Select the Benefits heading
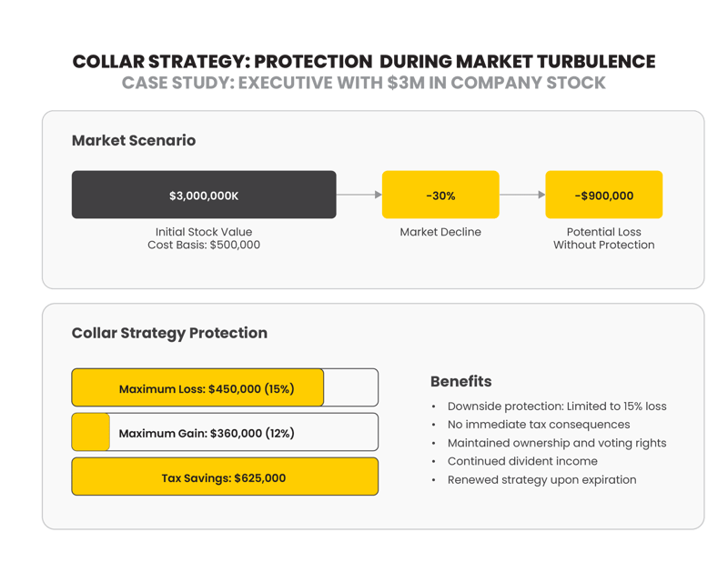This screenshot has width=728, height=562. point(461,381)
